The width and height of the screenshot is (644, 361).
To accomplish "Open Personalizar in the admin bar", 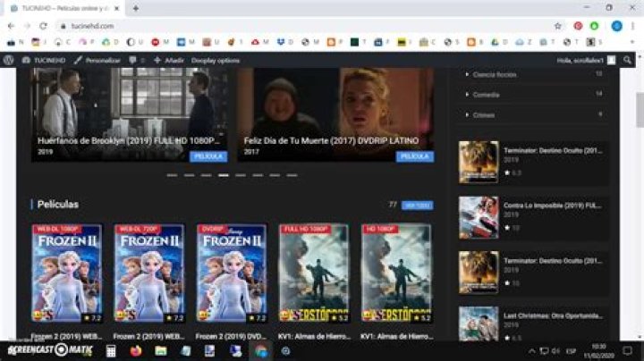I will (97, 60).
